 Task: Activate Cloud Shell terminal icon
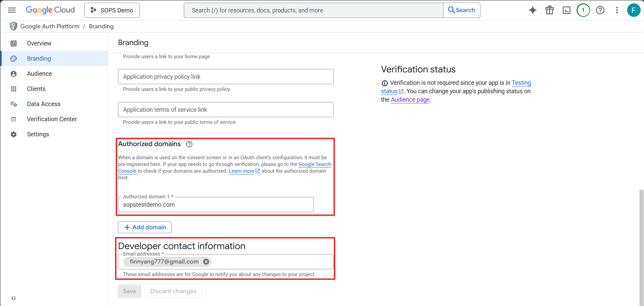pos(566,10)
